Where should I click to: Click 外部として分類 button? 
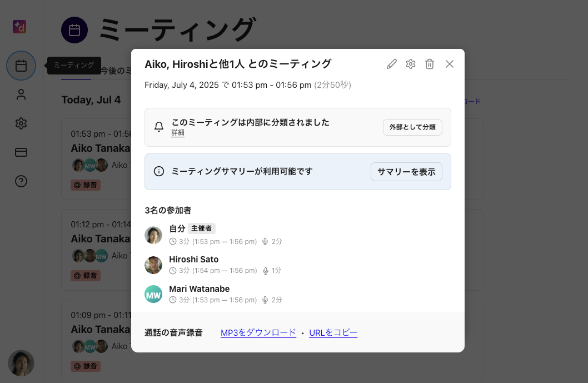pyautogui.click(x=412, y=127)
